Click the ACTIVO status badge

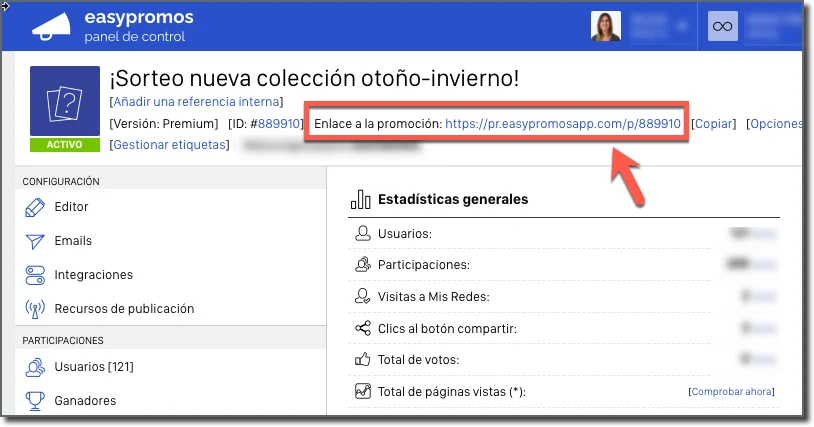65,145
